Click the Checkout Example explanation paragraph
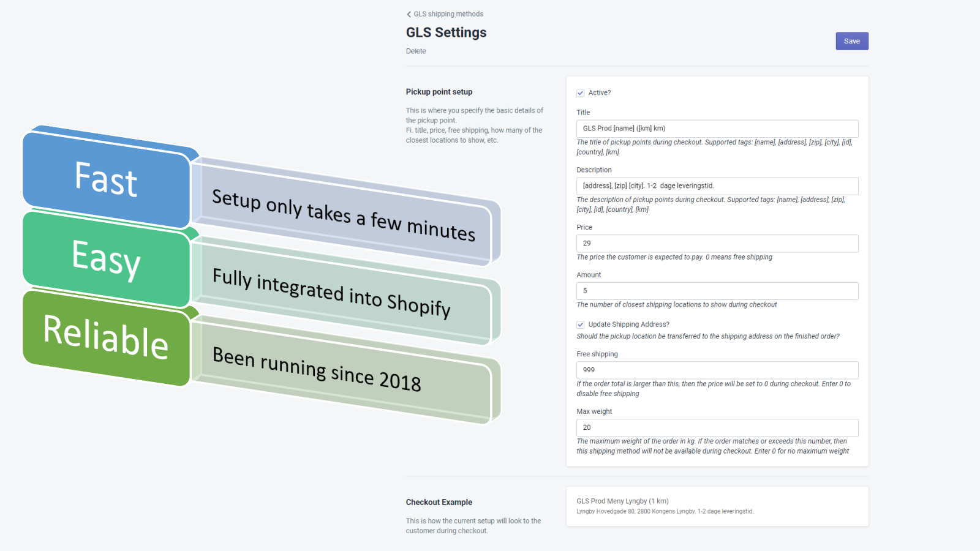The image size is (980, 551). pyautogui.click(x=473, y=526)
